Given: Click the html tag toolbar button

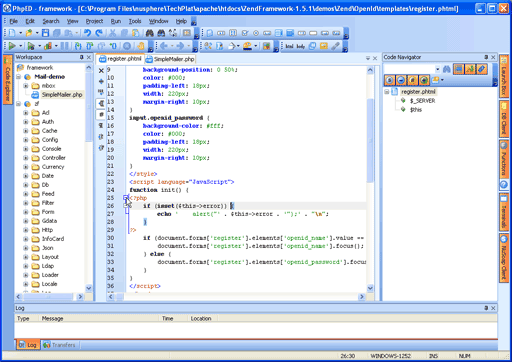Looking at the screenshot, I should click(289, 46).
